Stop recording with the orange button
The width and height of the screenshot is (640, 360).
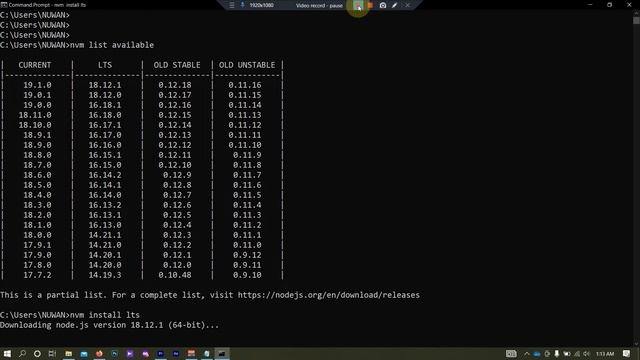click(x=370, y=5)
